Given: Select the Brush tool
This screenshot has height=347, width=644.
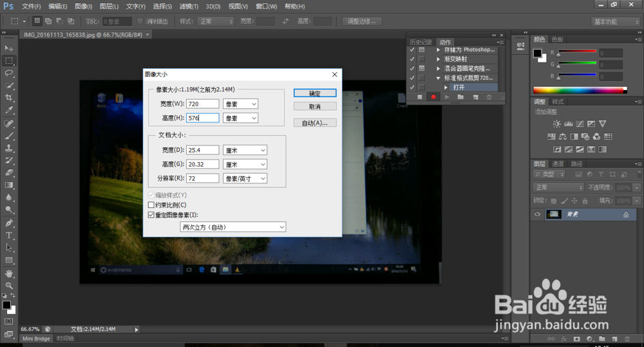Looking at the screenshot, I should click(x=8, y=136).
